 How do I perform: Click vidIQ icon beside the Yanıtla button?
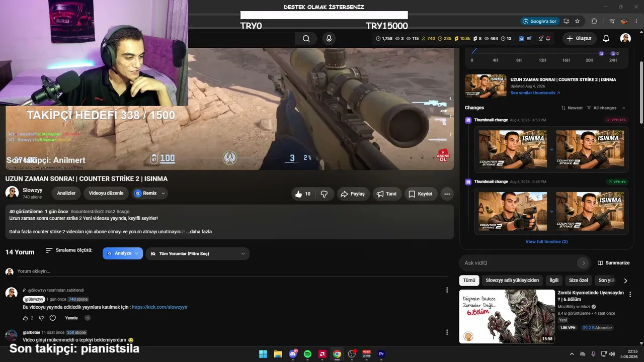pyautogui.click(x=88, y=318)
